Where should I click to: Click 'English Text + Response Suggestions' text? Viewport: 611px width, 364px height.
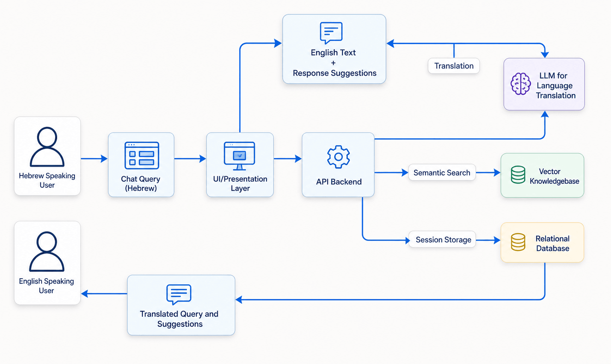point(334,63)
